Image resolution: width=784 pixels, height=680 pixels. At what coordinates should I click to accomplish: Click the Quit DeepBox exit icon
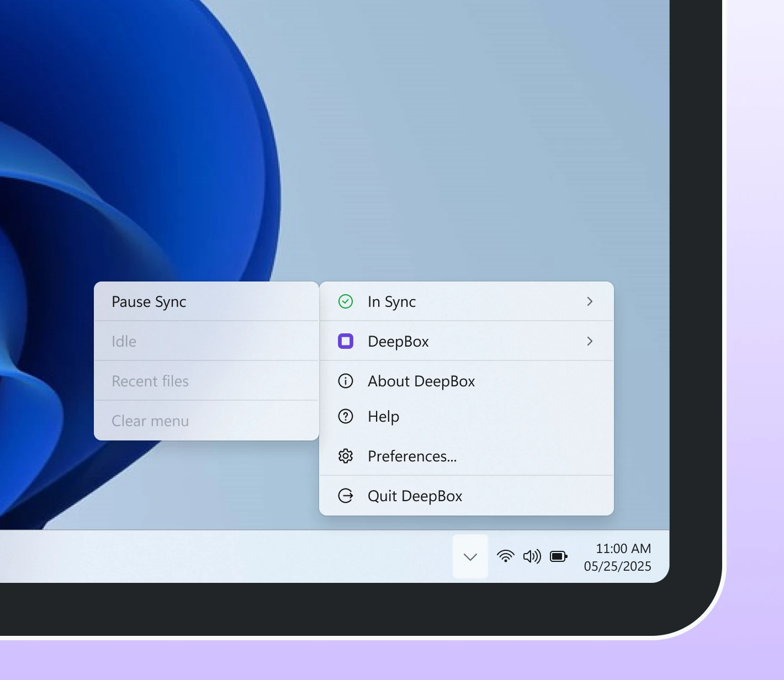[346, 496]
